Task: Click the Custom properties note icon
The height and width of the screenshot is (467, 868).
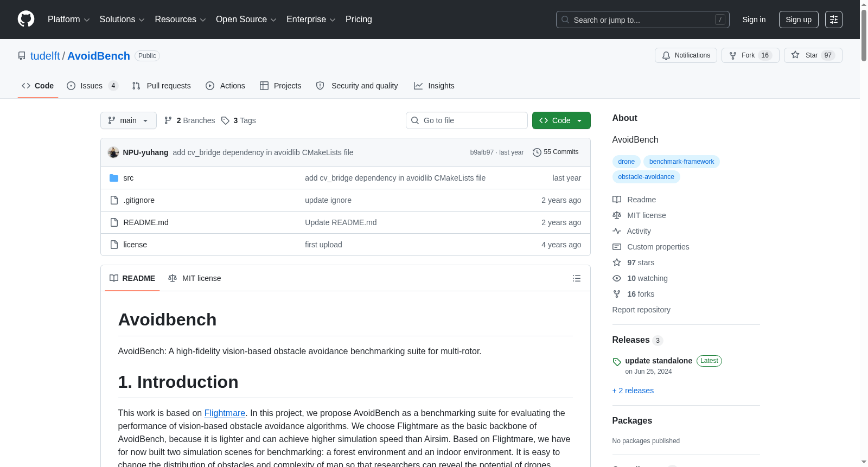Action: click(617, 247)
